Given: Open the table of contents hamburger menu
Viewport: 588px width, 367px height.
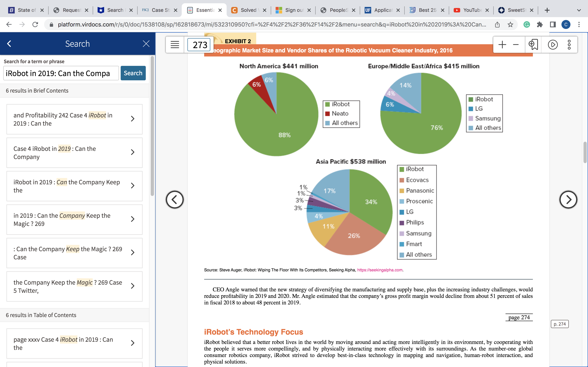Looking at the screenshot, I should click(x=175, y=45).
